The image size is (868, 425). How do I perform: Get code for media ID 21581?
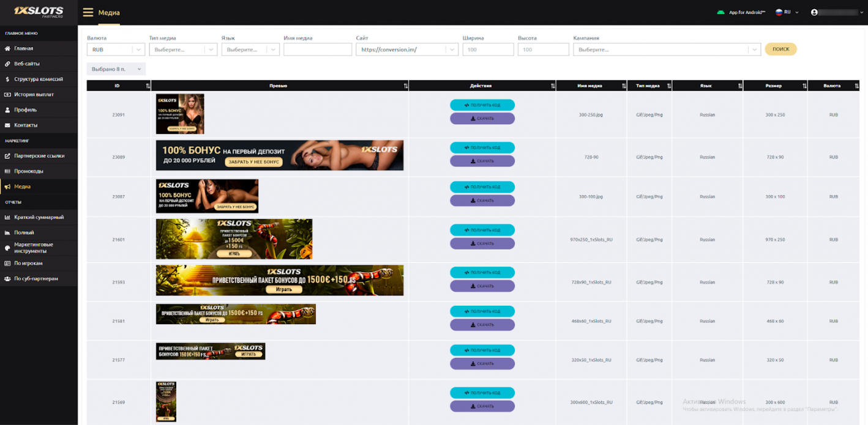482,311
